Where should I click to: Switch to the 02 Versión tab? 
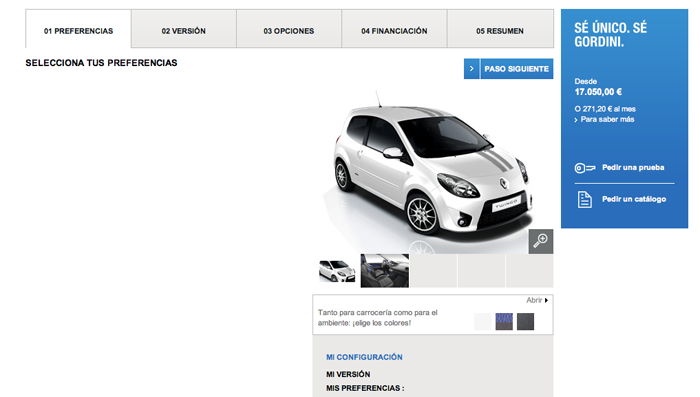click(183, 29)
